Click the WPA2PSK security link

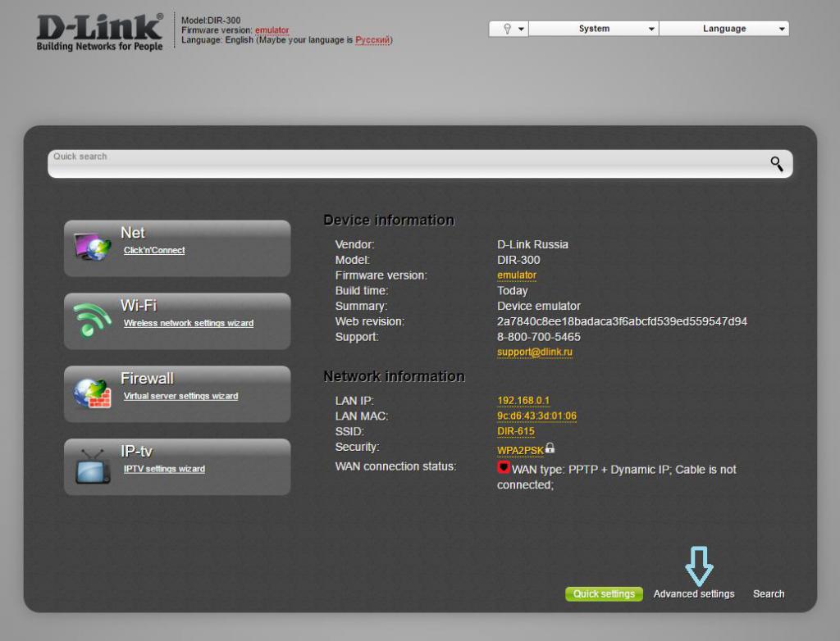coord(520,450)
